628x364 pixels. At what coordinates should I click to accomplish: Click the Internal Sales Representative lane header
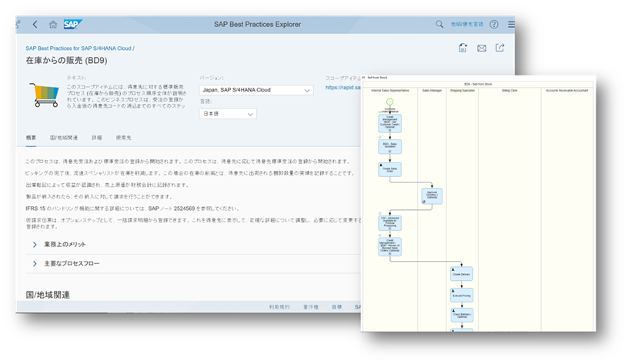[389, 91]
